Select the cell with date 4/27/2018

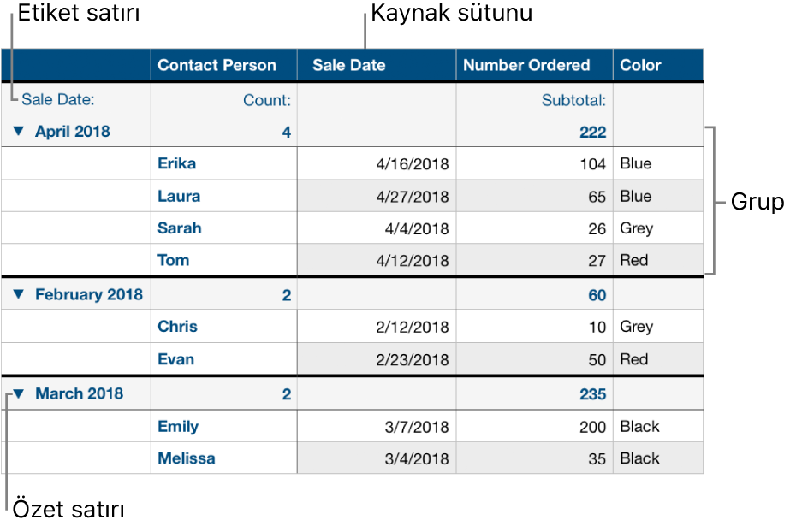click(x=413, y=197)
